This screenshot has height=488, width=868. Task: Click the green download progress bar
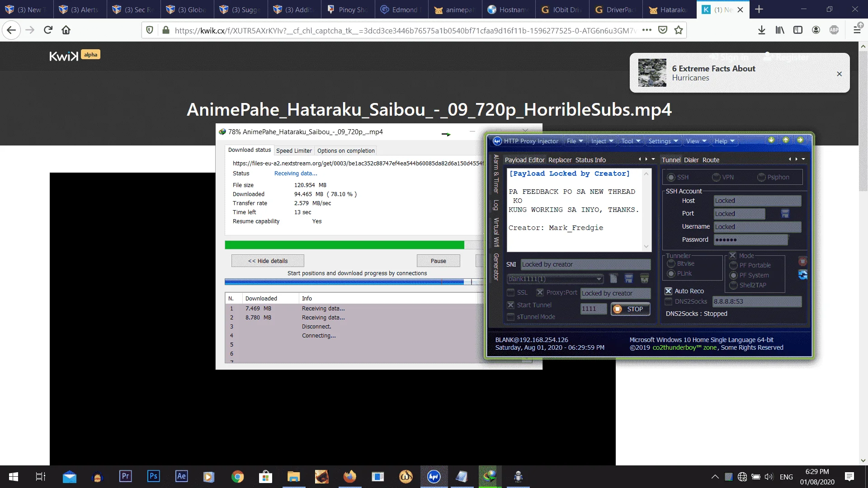pyautogui.click(x=344, y=245)
